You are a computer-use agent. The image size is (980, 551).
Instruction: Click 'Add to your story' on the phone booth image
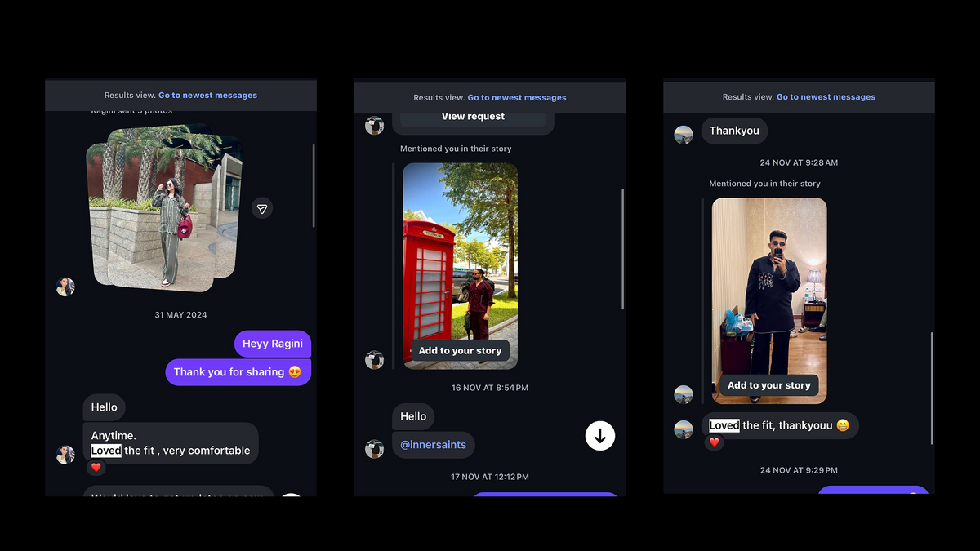pyautogui.click(x=460, y=351)
